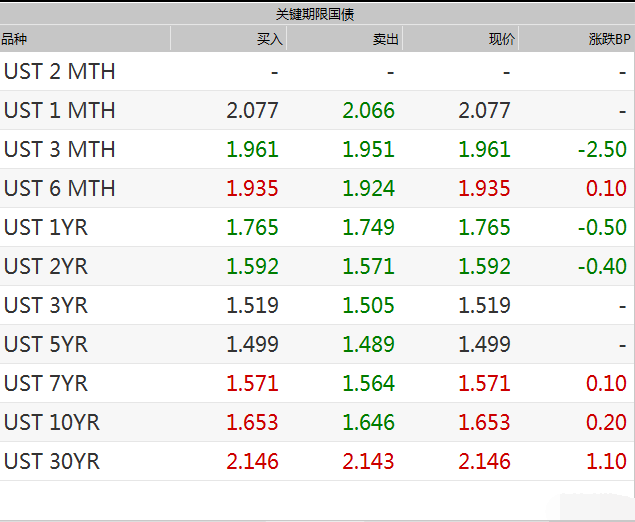This screenshot has width=635, height=522.
Task: Select the 1.646 sell price of UST 10YR
Action: [368, 422]
